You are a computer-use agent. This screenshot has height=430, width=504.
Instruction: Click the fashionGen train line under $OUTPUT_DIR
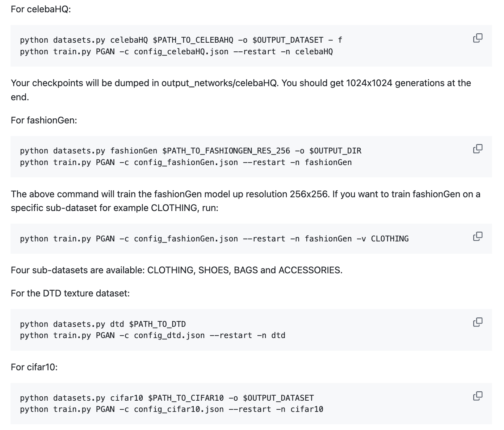(186, 162)
